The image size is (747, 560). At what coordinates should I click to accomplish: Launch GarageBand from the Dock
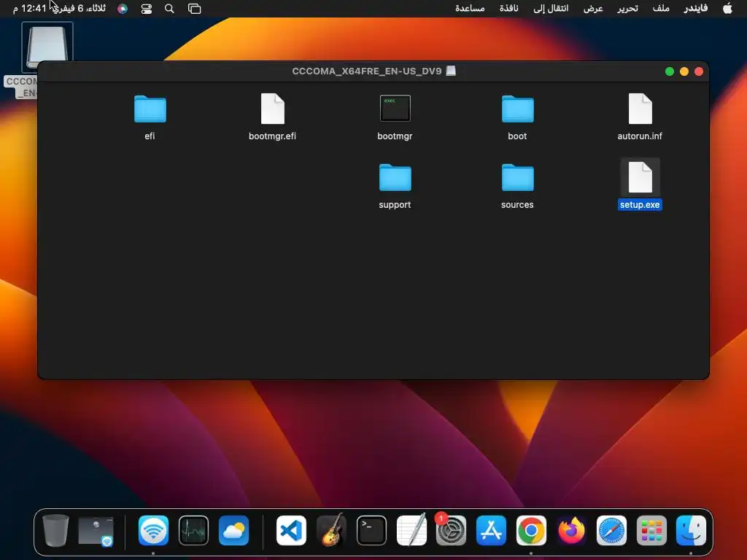point(332,530)
